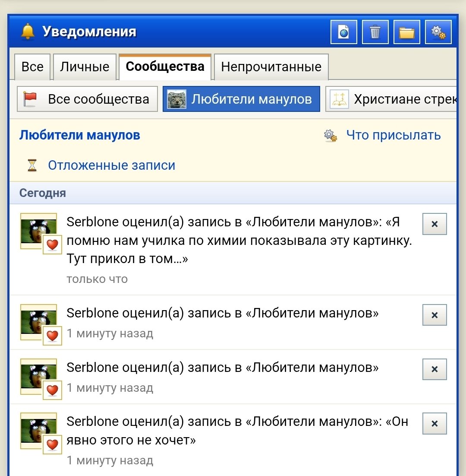The image size is (466, 476).
Task: Click the Сегодня section header
Action: (x=233, y=193)
